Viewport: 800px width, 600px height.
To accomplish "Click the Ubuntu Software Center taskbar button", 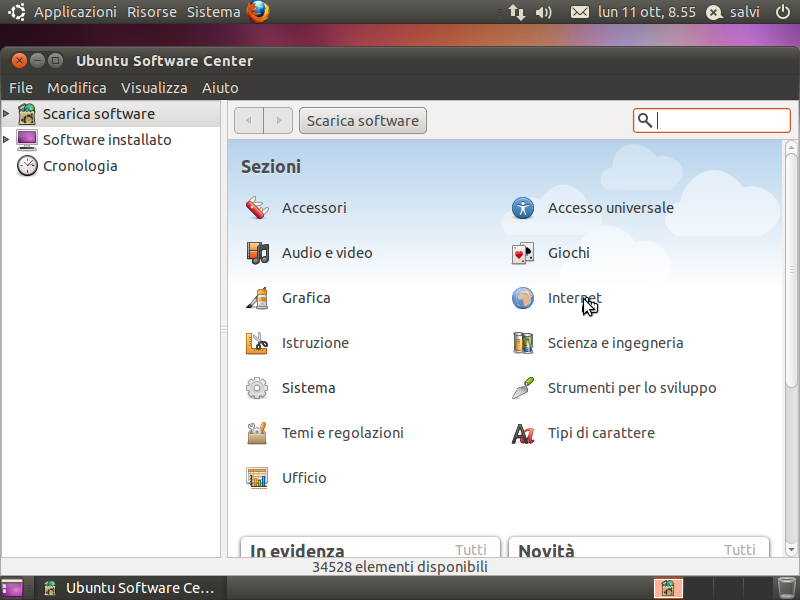I will pos(129,588).
